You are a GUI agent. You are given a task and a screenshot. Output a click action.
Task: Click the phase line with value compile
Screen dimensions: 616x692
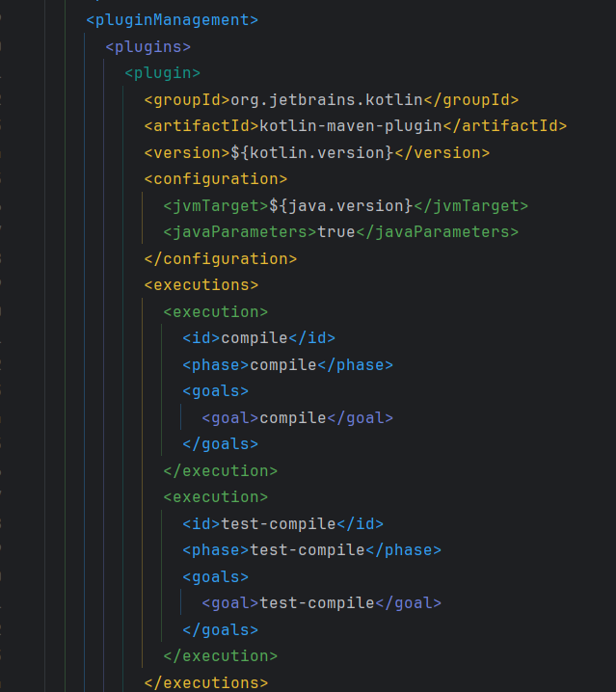[x=287, y=365]
